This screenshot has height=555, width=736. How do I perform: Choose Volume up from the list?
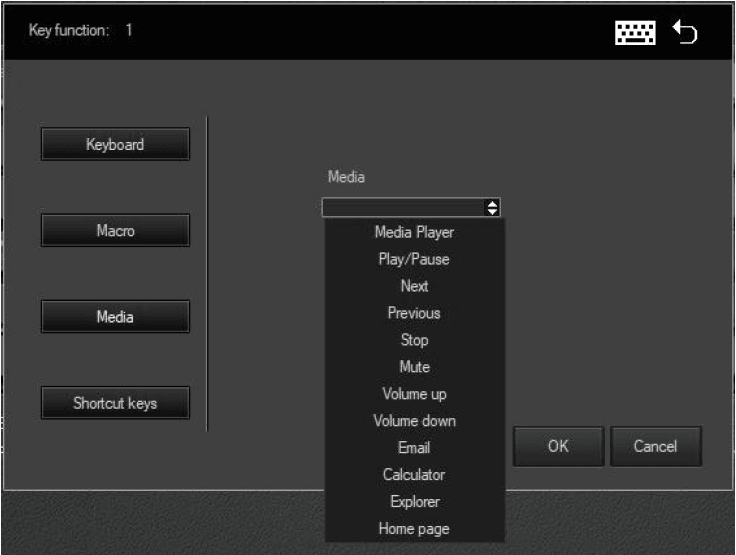point(414,394)
